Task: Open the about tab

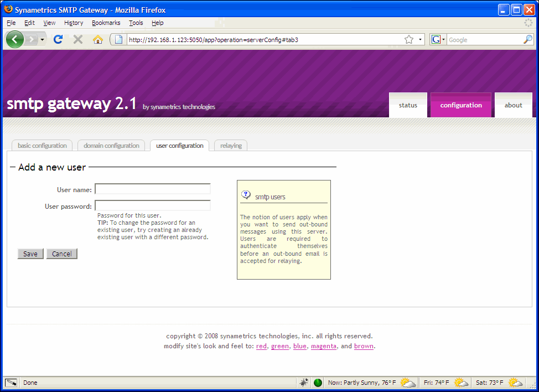Action: click(513, 105)
